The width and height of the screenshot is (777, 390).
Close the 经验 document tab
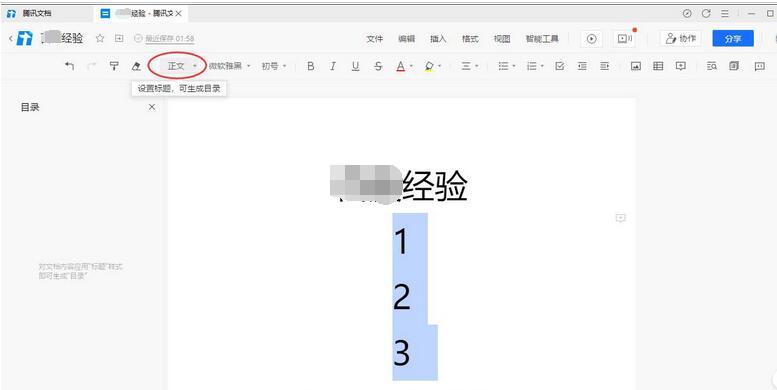[178, 14]
